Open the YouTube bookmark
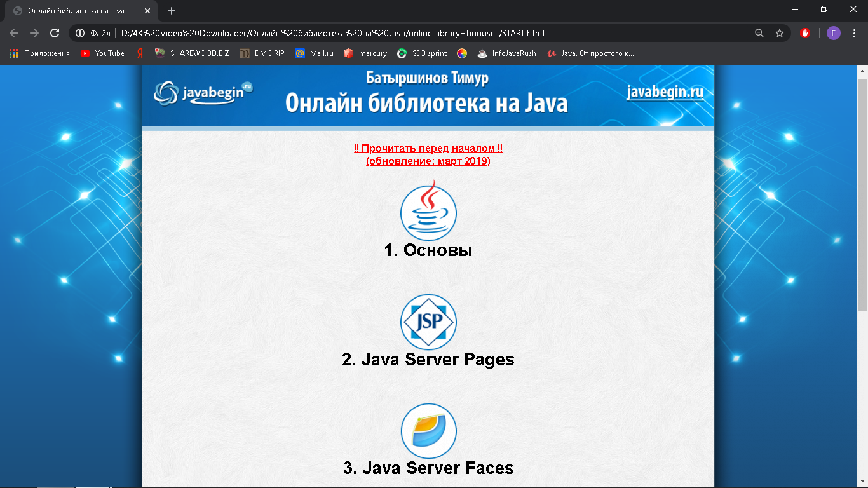 (103, 53)
